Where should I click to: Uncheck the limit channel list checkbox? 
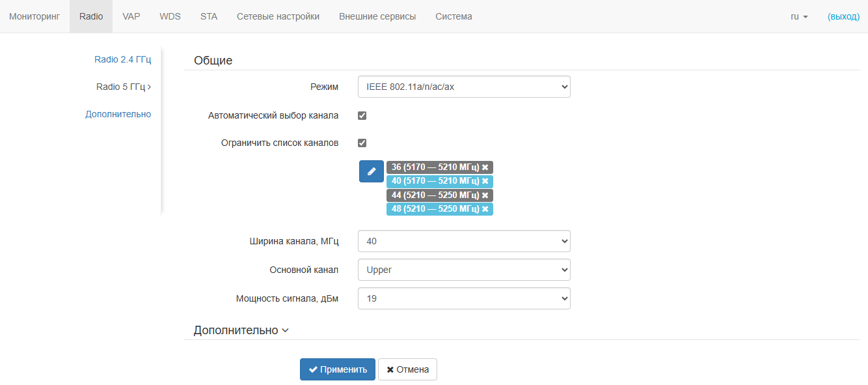tap(362, 143)
